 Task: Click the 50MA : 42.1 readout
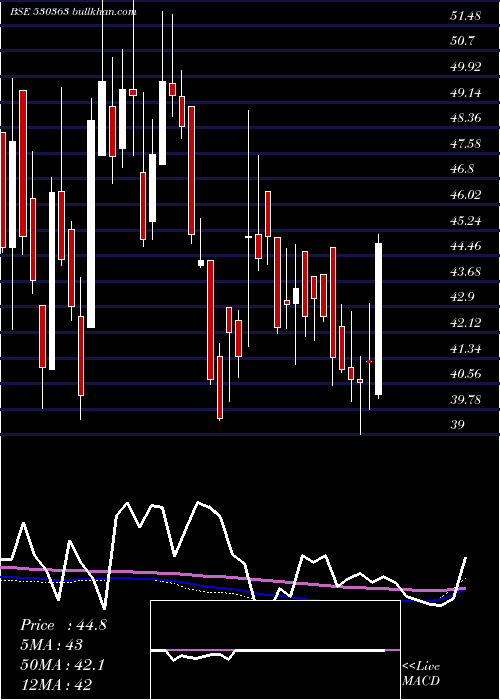point(62,665)
